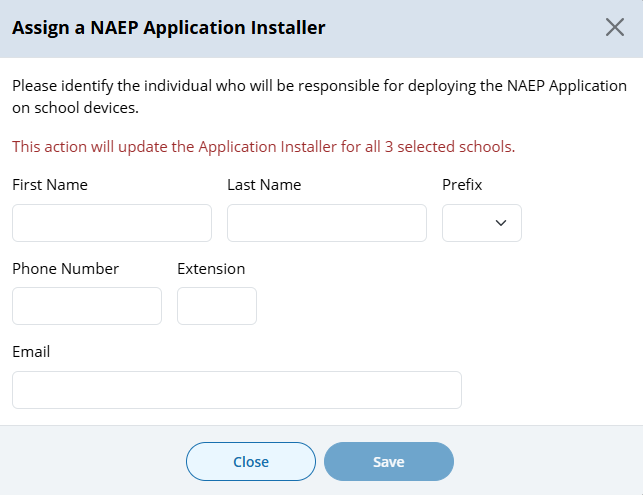Click the "Email" label text
The height and width of the screenshot is (495, 643).
tap(31, 352)
